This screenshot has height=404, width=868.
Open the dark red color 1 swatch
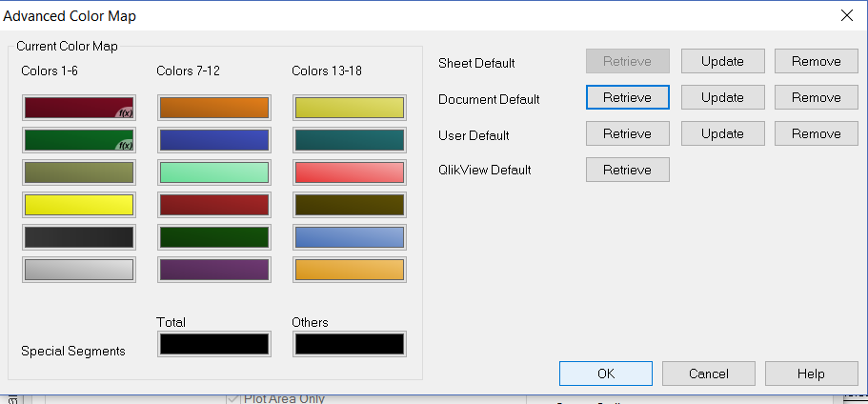click(79, 108)
